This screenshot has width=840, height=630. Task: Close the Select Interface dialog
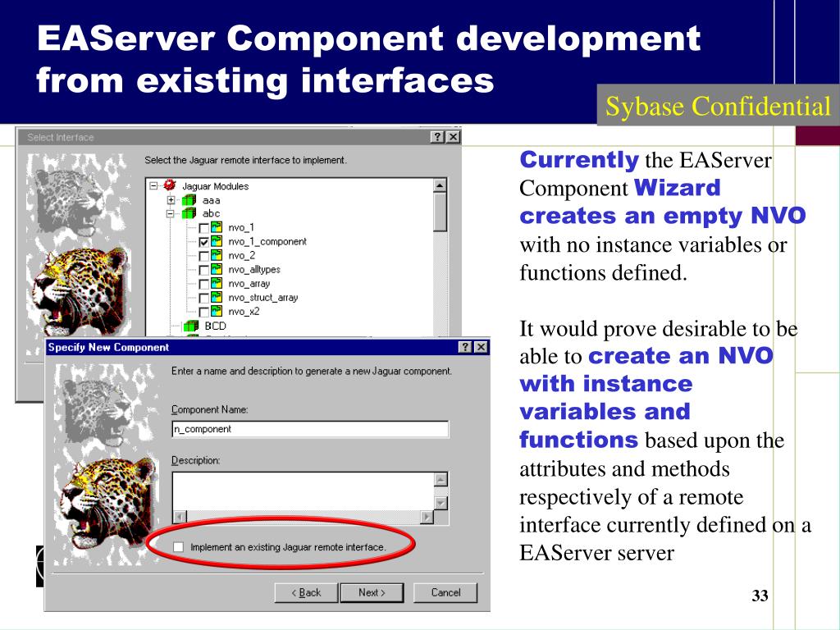453,137
